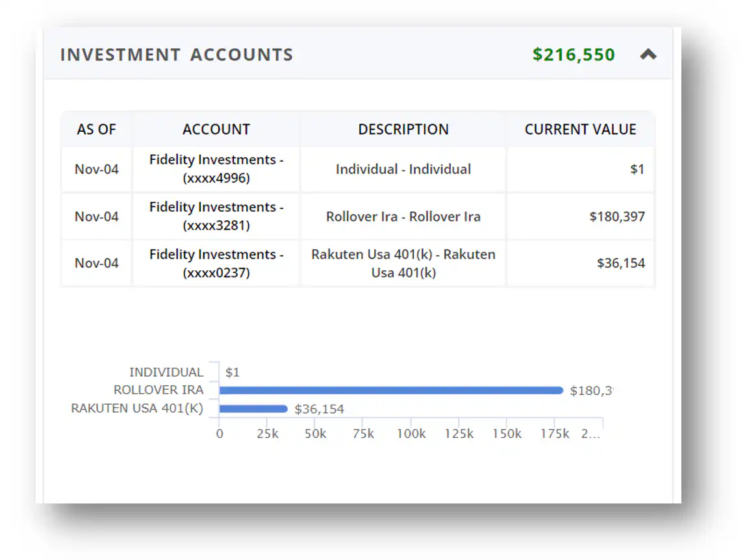Click the INDIVIDUAL label on chart axis
The width and height of the screenshot is (747, 560).
[x=166, y=372]
